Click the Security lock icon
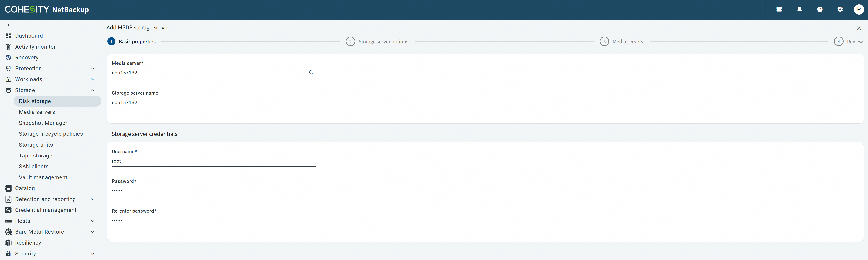 (8, 254)
